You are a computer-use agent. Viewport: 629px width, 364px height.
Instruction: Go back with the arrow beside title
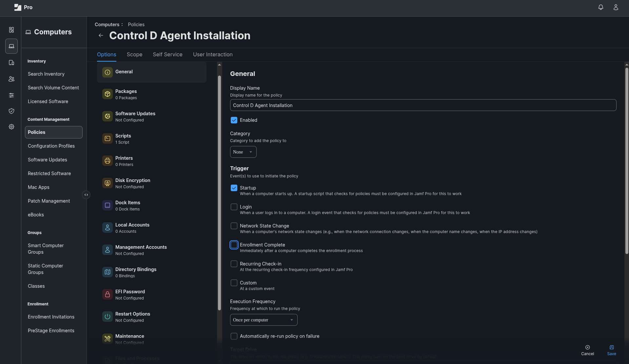101,35
